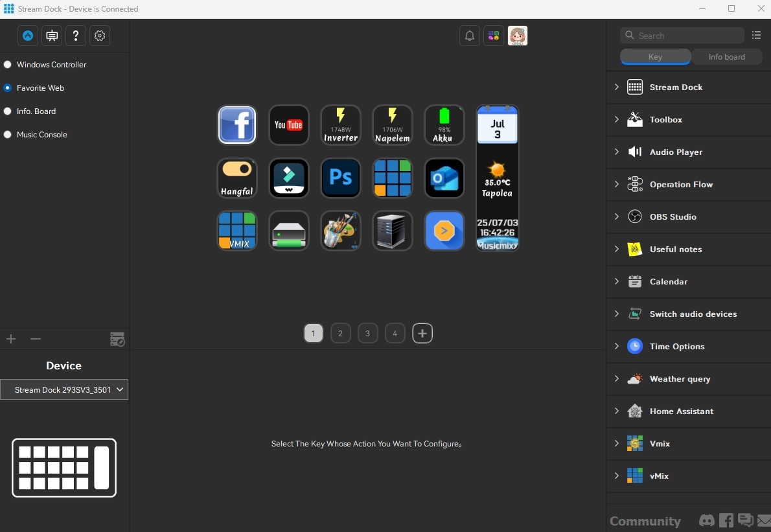Select the Hangfal toggle key
This screenshot has height=532, width=771.
pyautogui.click(x=237, y=178)
